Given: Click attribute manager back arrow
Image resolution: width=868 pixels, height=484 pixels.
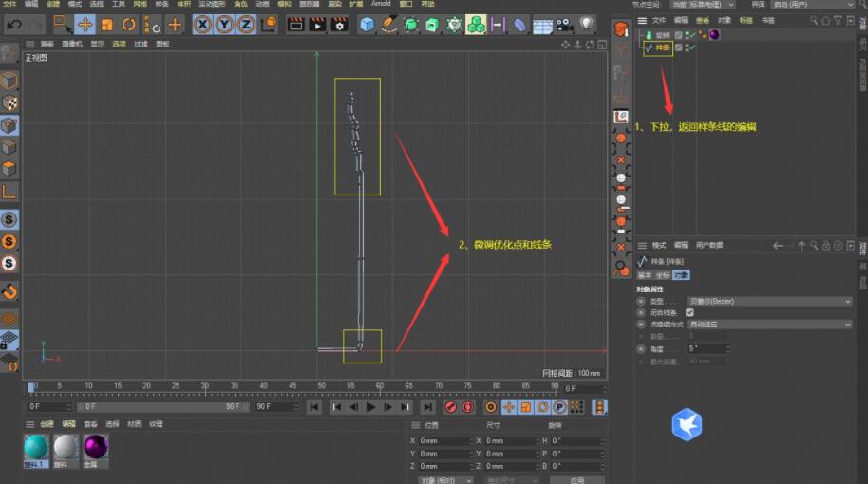Looking at the screenshot, I should click(777, 246).
